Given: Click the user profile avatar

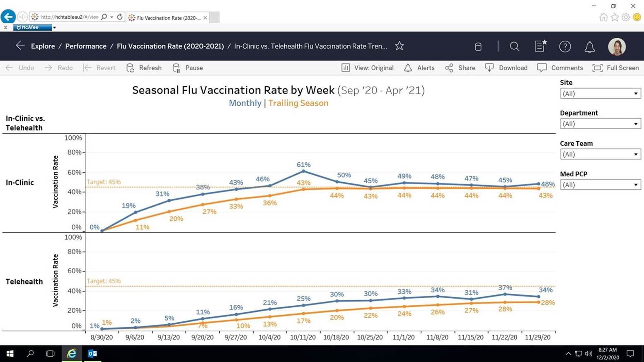Looking at the screenshot, I should pyautogui.click(x=617, y=46).
